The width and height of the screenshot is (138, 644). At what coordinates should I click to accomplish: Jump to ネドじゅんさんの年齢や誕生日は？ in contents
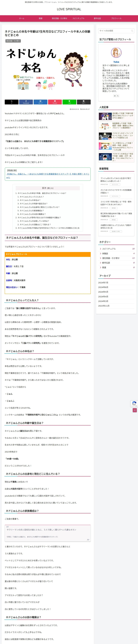click(34, 204)
